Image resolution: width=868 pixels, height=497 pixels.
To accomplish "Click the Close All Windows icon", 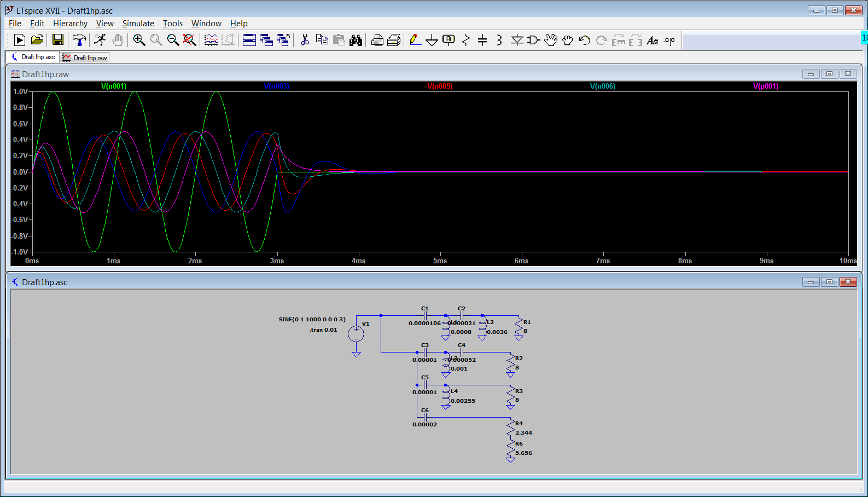I will pos(283,40).
